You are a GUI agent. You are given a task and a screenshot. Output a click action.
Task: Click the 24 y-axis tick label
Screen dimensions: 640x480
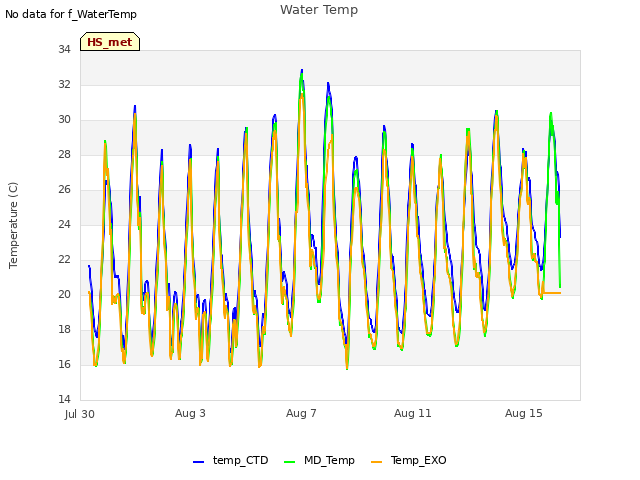pos(64,224)
